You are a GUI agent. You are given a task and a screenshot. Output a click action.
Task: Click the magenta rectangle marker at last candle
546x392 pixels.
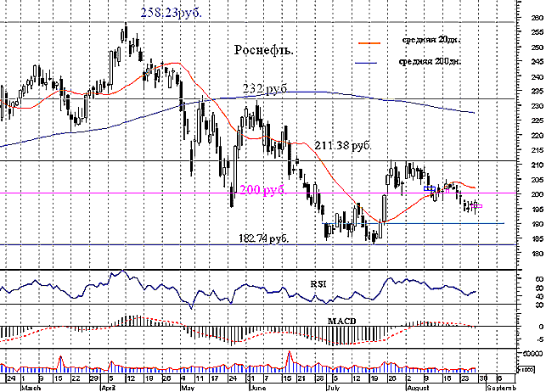[476, 206]
